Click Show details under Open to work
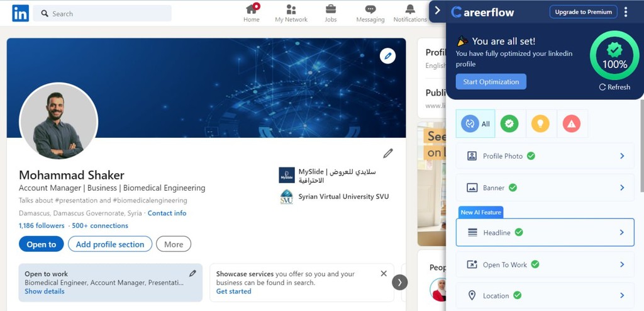 tap(45, 291)
